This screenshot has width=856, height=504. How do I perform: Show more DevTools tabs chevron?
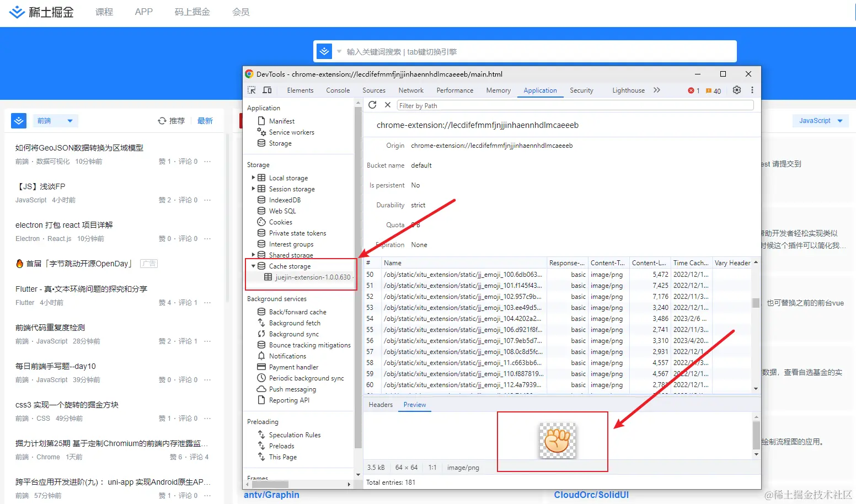tap(657, 90)
